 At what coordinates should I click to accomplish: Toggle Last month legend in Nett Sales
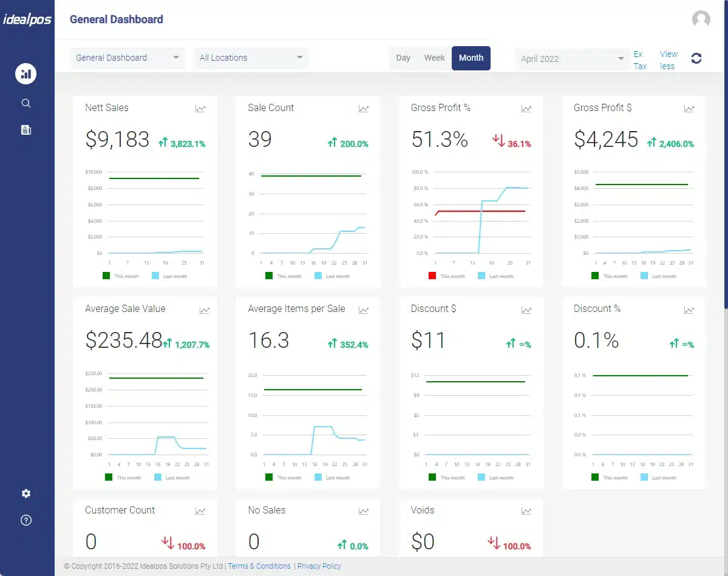click(169, 276)
